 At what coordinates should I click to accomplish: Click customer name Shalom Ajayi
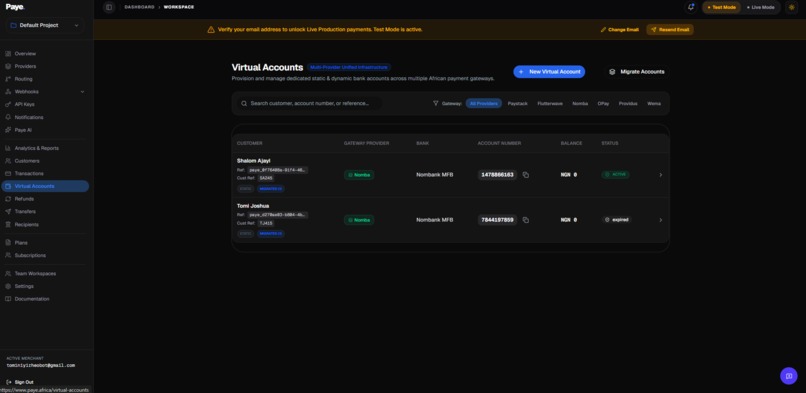253,161
